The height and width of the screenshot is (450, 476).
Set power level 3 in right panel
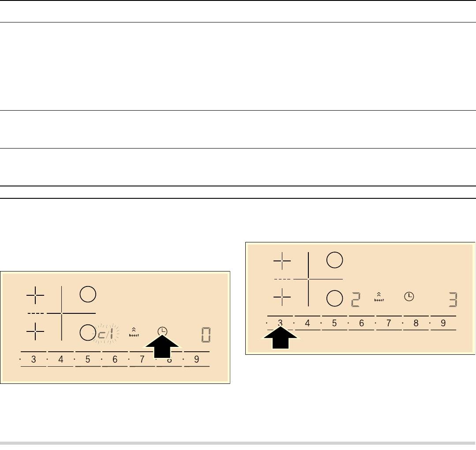(280, 323)
